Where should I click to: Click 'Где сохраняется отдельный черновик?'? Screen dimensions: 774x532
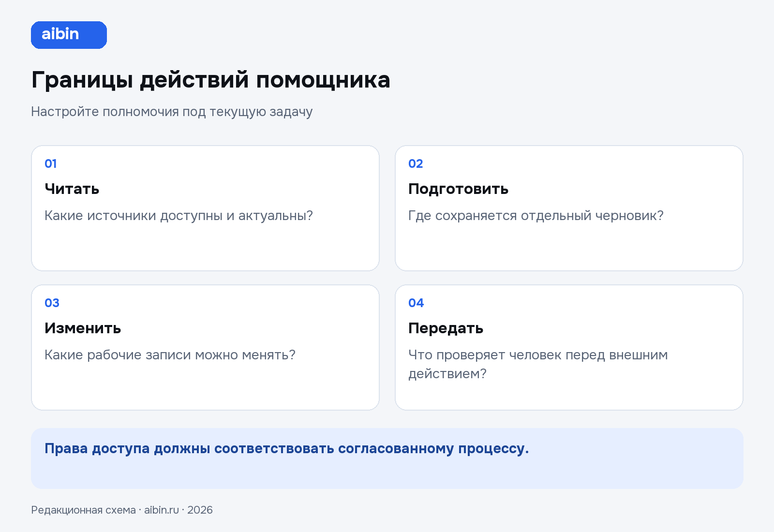536,216
